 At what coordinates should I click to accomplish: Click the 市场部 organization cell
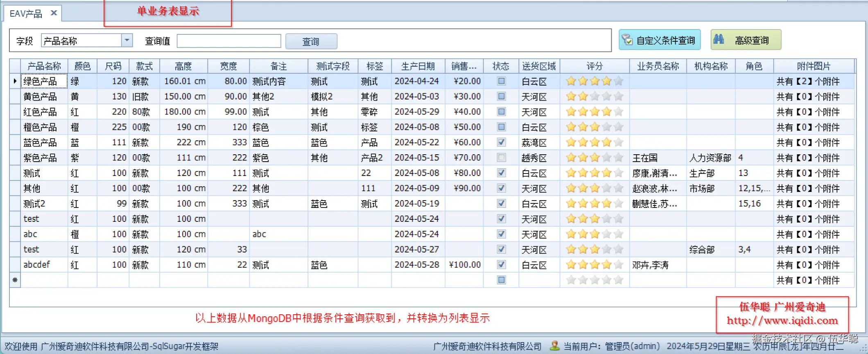[711, 188]
